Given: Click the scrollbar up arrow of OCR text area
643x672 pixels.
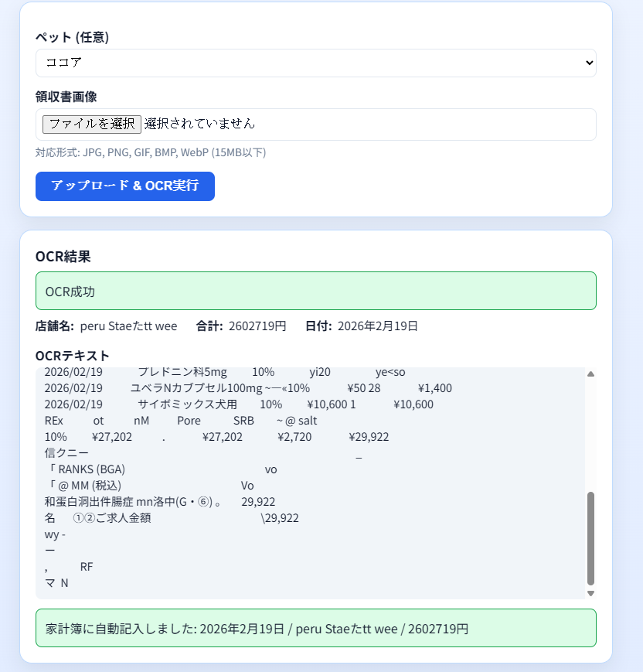Looking at the screenshot, I should coord(590,373).
